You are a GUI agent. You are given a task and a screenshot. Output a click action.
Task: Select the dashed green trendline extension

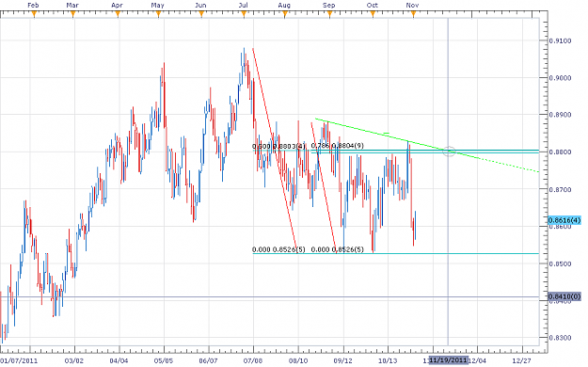(508, 165)
